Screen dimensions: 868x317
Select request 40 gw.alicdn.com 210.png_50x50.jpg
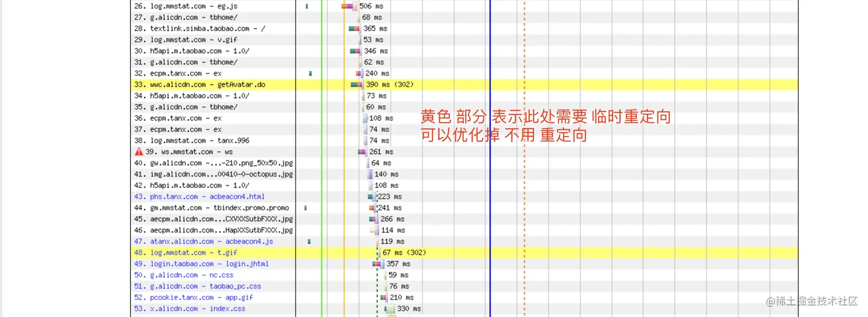(214, 163)
